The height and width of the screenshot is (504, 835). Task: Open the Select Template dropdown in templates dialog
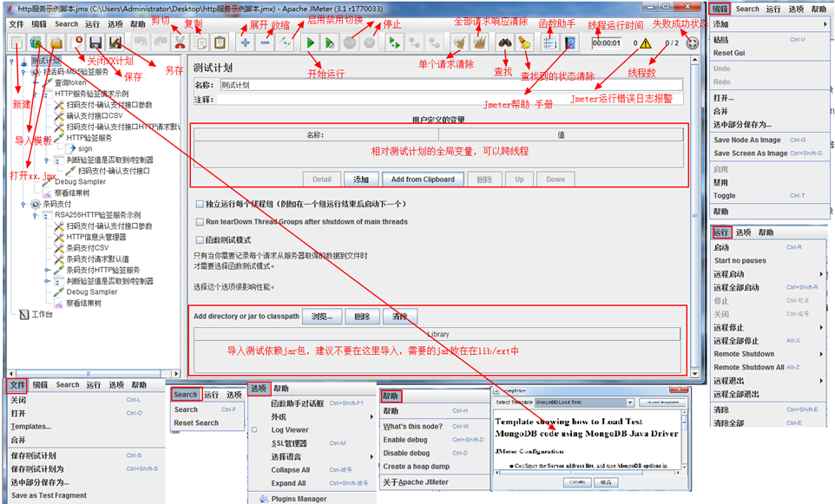click(x=630, y=403)
